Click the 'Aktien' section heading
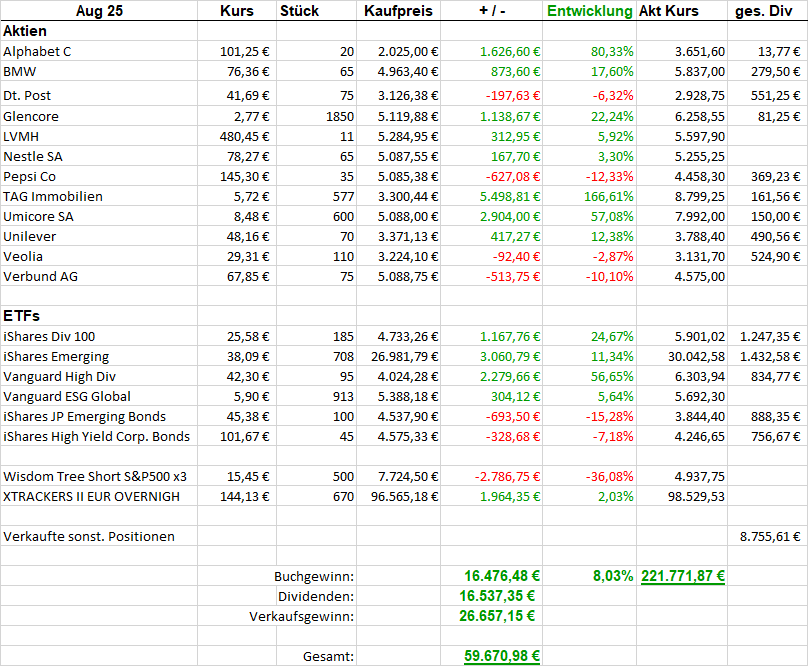The width and height of the screenshot is (808, 666). (26, 31)
